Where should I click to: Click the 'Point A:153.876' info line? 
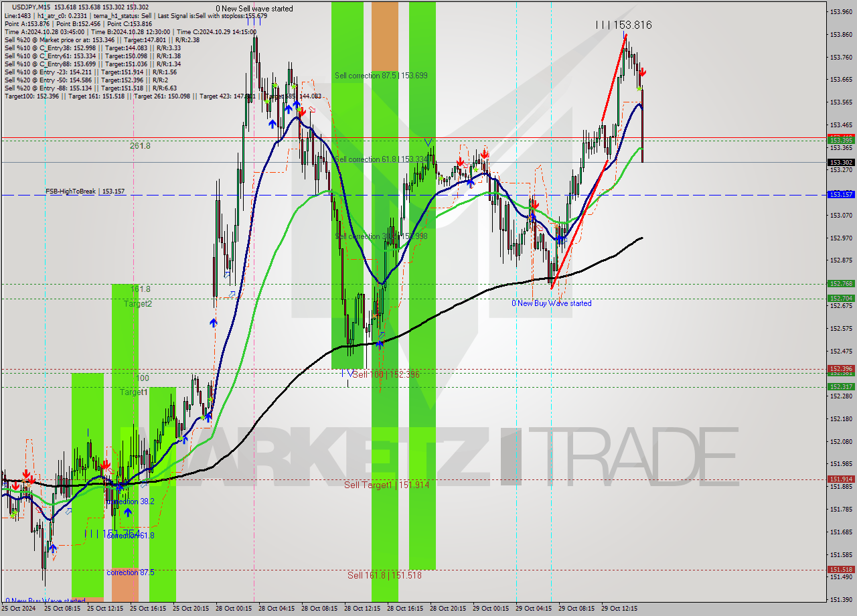coord(78,23)
